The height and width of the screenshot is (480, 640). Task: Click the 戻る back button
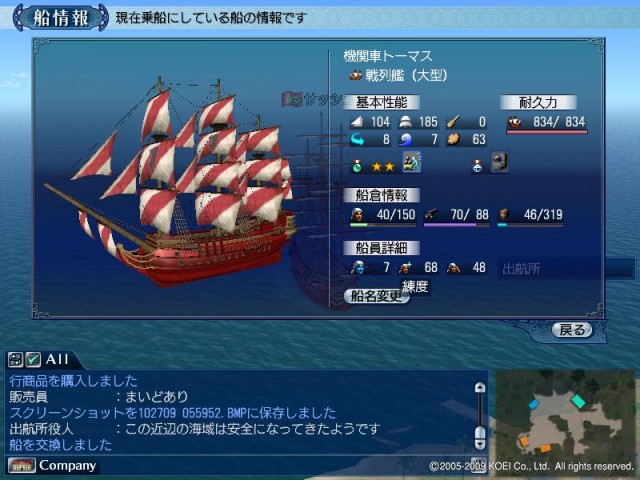tap(572, 330)
